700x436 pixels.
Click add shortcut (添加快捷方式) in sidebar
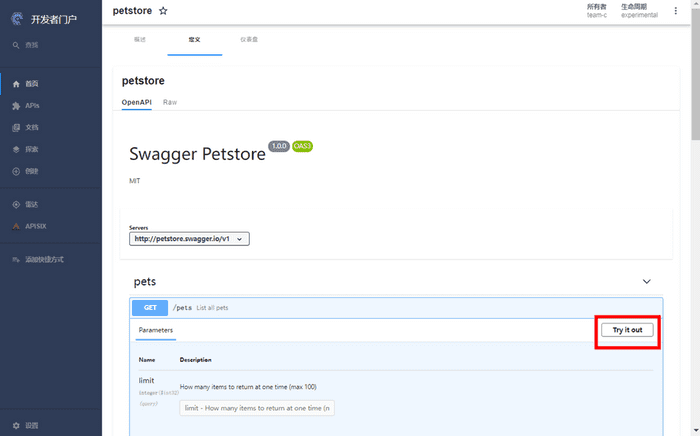click(x=38, y=259)
